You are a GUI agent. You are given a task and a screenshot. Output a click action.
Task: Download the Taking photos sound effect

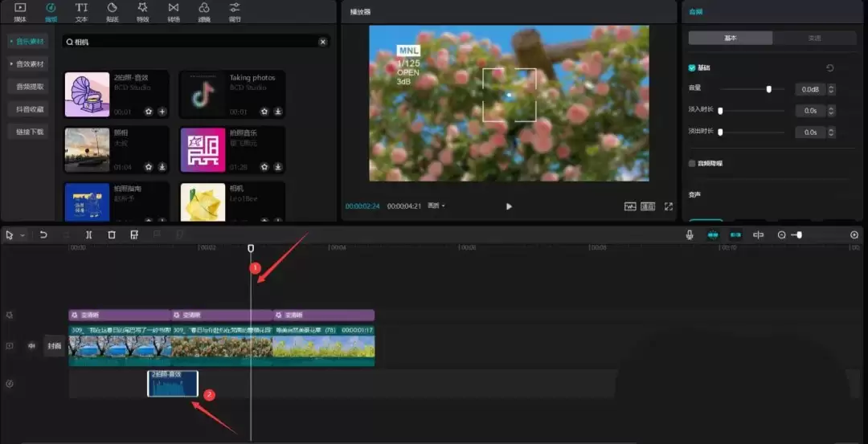[277, 112]
